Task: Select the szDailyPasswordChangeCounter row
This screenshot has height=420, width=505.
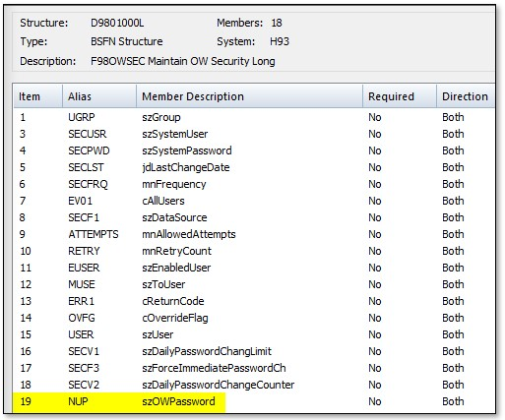Action: point(254,385)
